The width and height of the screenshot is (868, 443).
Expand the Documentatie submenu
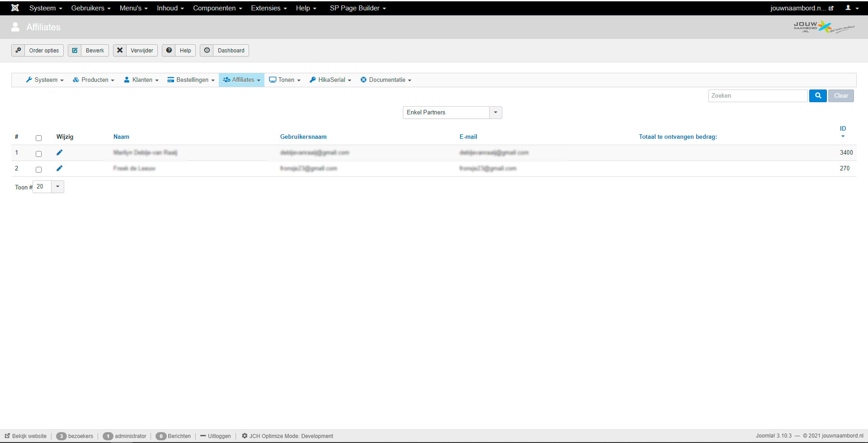[386, 80]
